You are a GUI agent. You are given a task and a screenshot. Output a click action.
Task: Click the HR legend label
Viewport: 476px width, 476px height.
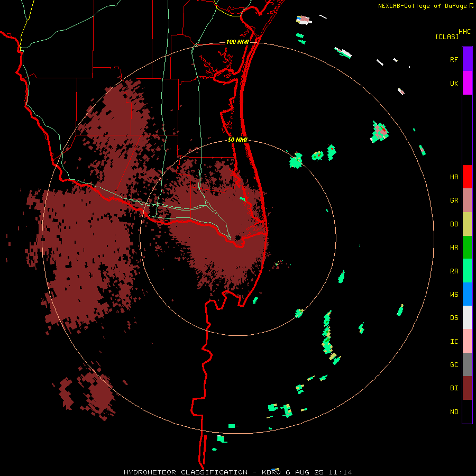pyautogui.click(x=454, y=248)
